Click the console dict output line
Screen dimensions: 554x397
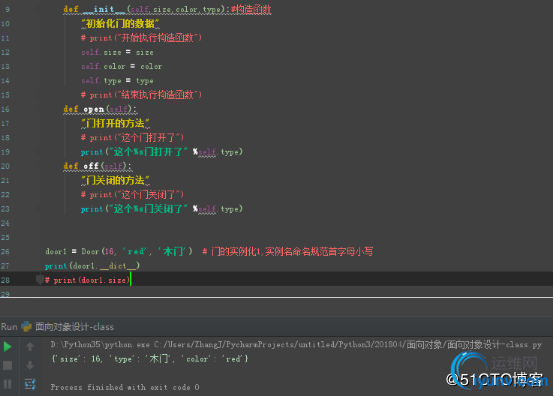pos(150,359)
